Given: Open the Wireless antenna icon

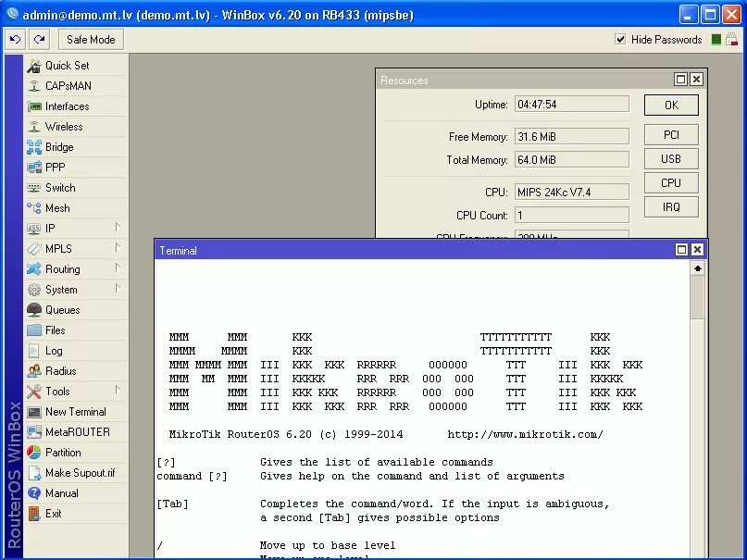Looking at the screenshot, I should 34,127.
